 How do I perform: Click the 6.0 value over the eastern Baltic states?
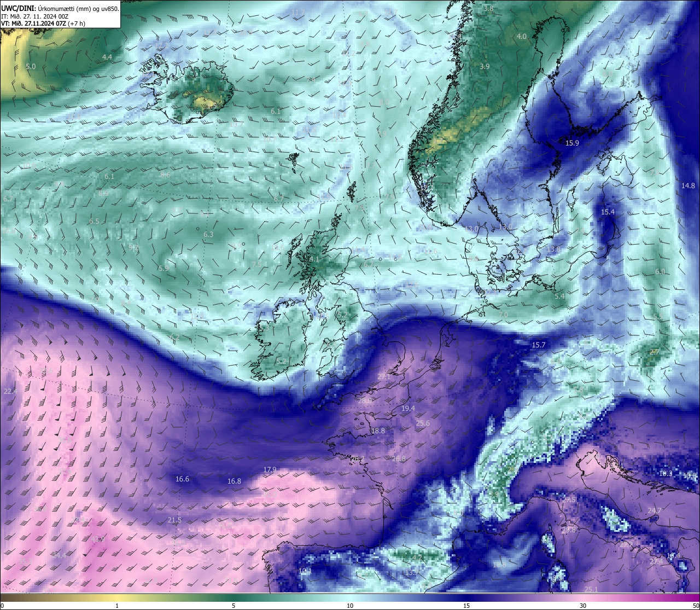tap(660, 271)
